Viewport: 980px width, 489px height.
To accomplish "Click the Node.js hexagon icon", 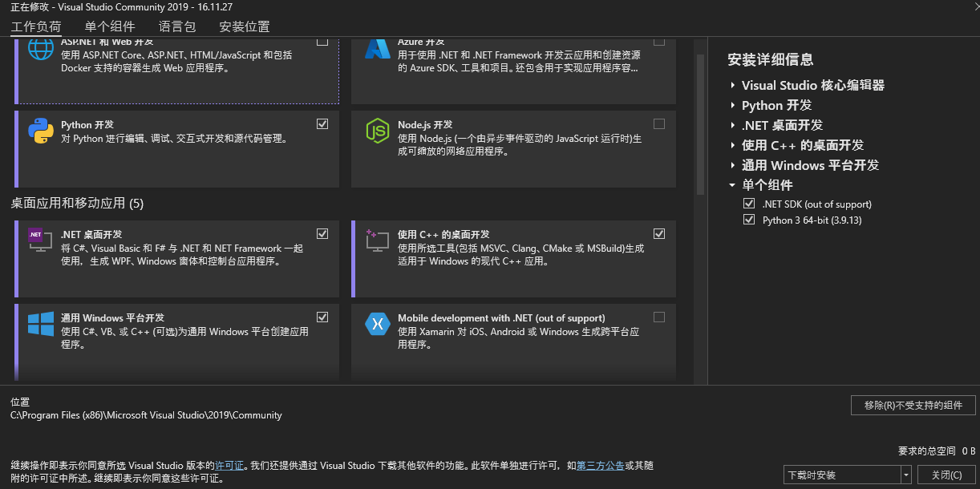I will coord(378,131).
